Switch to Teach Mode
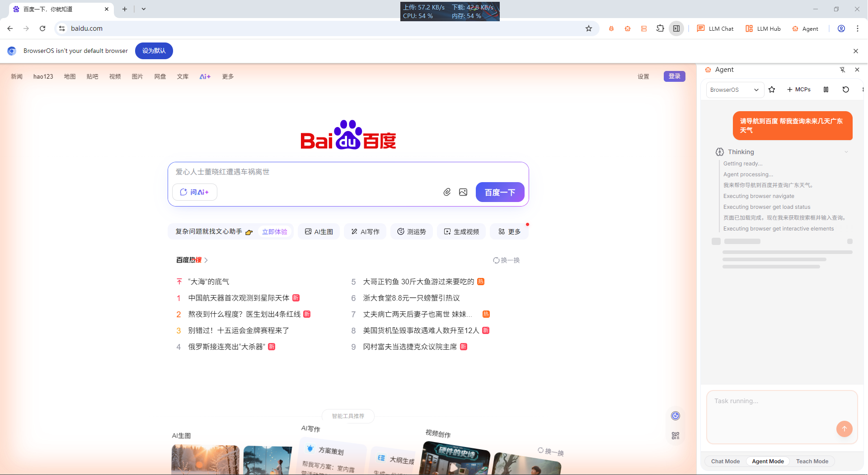Image resolution: width=868 pixels, height=475 pixels. click(812, 461)
